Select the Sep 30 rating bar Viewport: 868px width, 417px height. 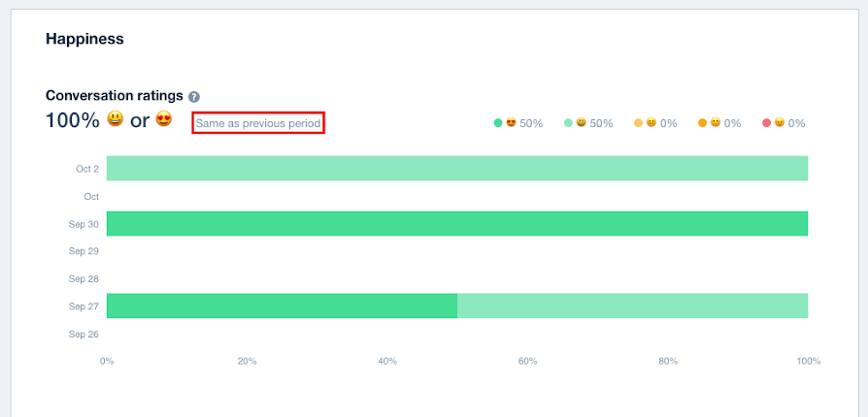(457, 223)
